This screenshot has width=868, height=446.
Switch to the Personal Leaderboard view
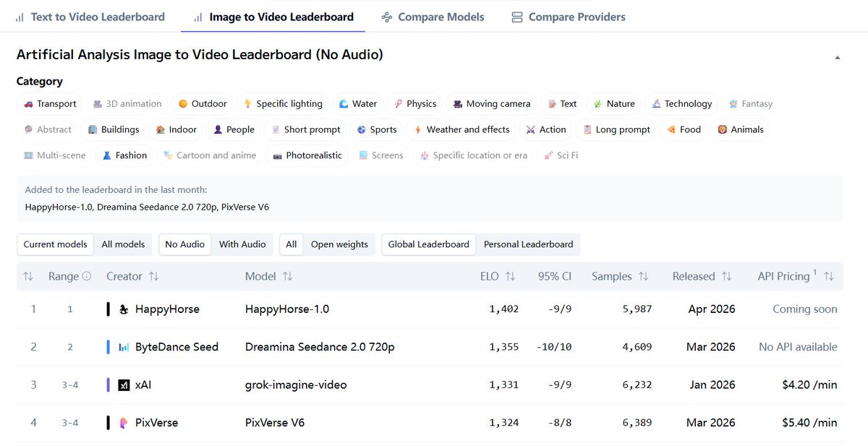tap(528, 244)
